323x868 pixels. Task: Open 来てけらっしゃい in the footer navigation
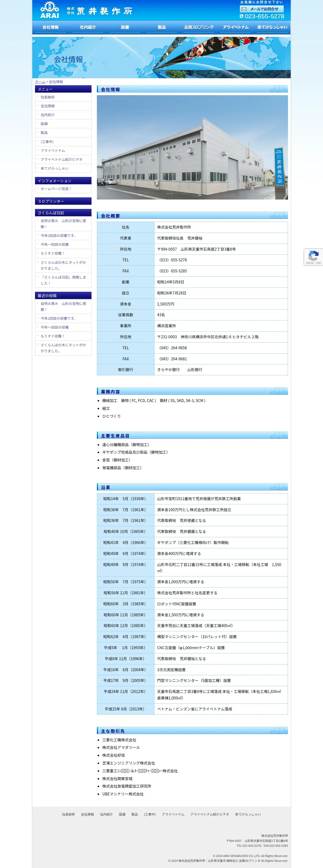[x=248, y=814]
